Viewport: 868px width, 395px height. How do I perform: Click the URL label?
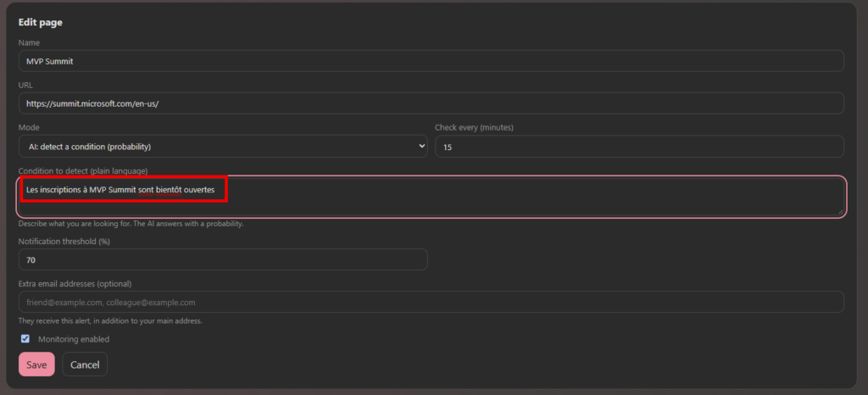pos(25,86)
